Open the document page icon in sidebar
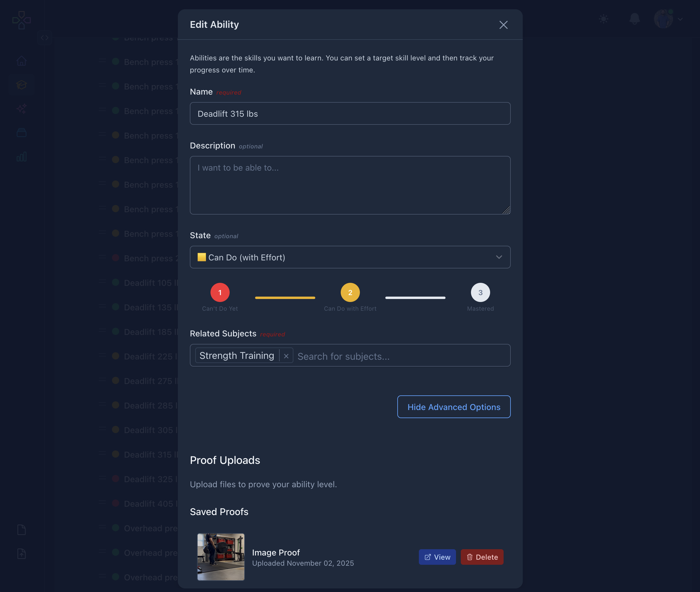Screen dimensions: 700x592 click(x=21, y=529)
